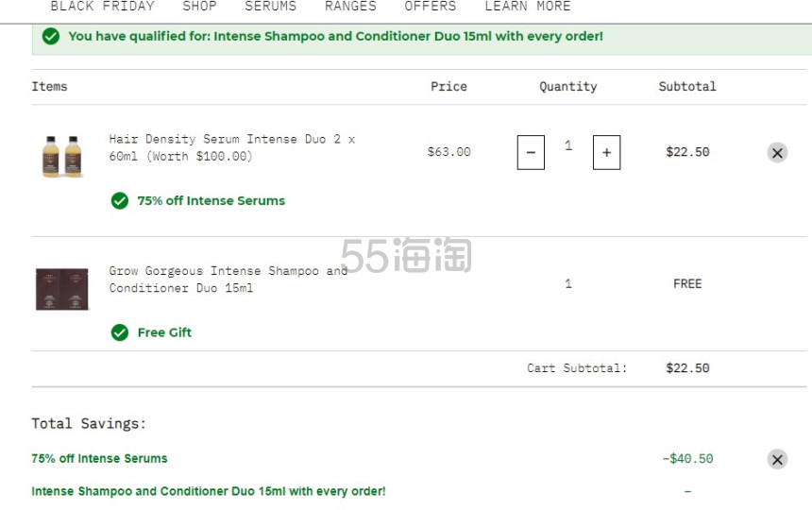Click the Shampoo and Conditioner sachet thumbnail

61,289
